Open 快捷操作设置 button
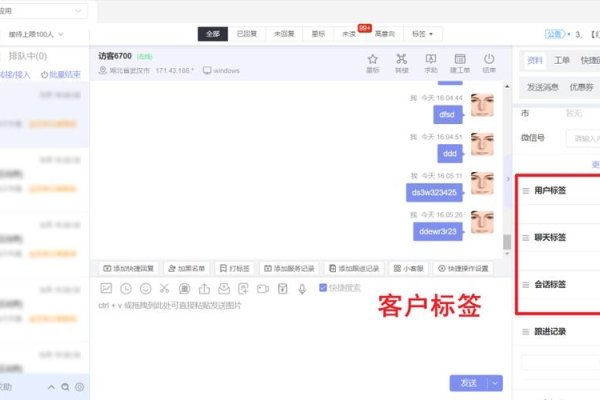 tap(463, 268)
